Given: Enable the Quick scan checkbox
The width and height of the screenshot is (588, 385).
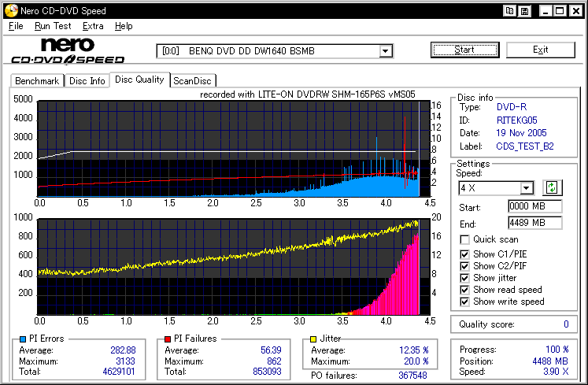Looking at the screenshot, I should click(465, 239).
